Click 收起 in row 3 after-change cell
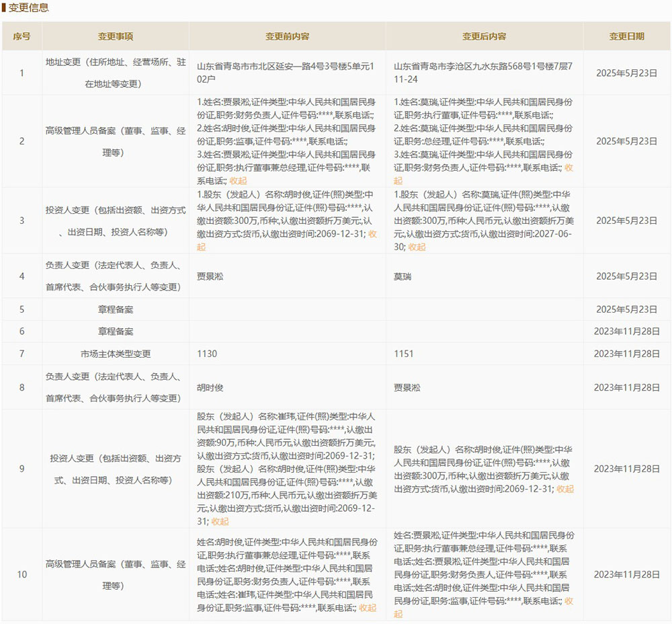Viewport: 672px width, 624px height. pyautogui.click(x=417, y=247)
